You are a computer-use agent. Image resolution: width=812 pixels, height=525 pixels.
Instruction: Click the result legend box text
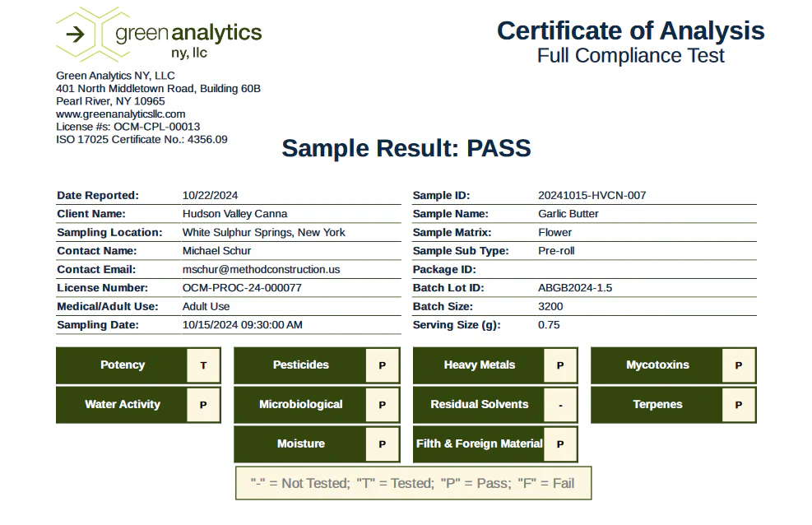413,484
